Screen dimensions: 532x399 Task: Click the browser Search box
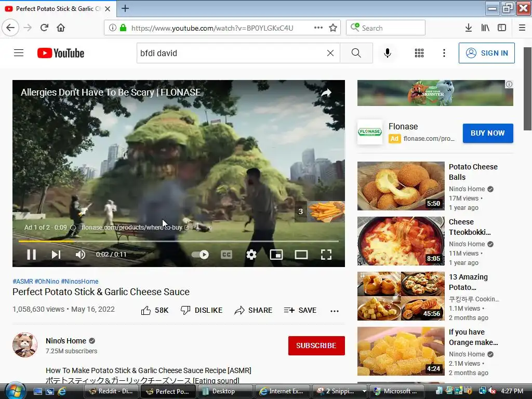coord(385,28)
